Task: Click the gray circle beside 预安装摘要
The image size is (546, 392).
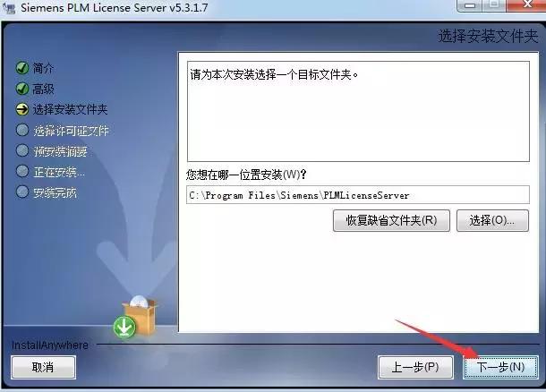Action: [x=22, y=150]
